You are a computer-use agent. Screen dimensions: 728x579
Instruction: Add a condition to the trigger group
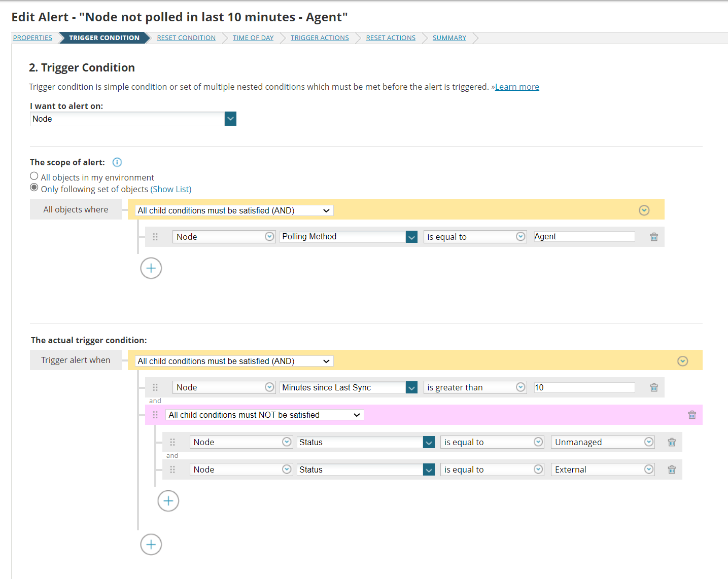pos(151,545)
